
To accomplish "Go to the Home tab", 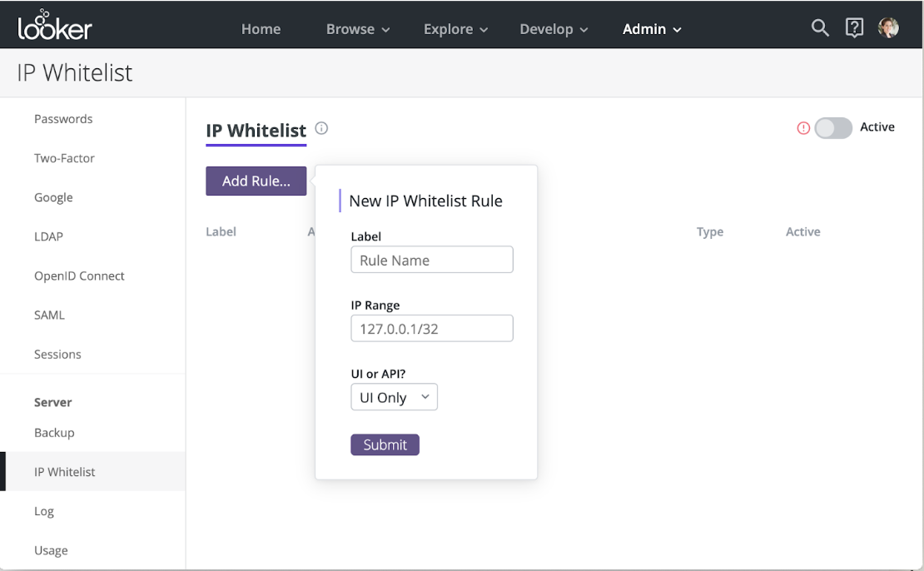I will [x=261, y=29].
